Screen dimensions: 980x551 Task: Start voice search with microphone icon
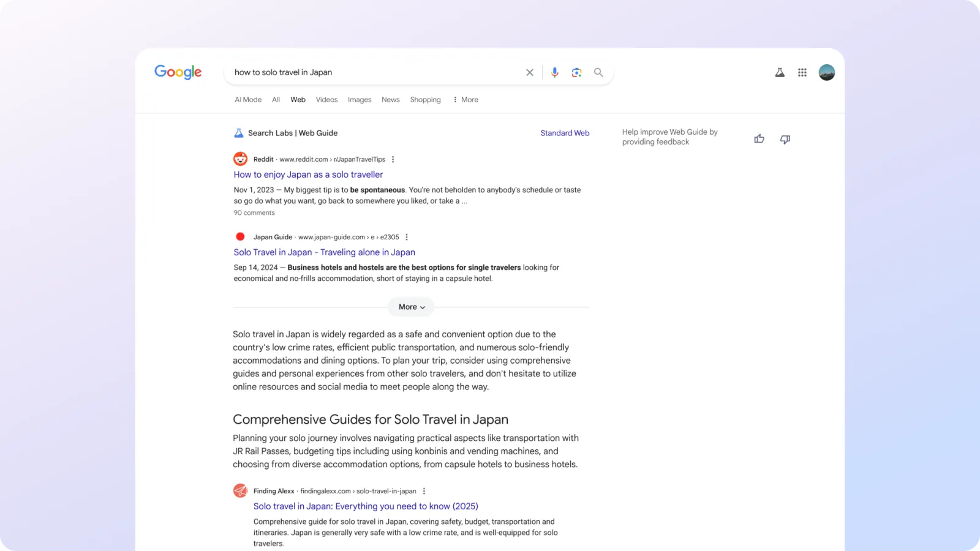click(554, 72)
